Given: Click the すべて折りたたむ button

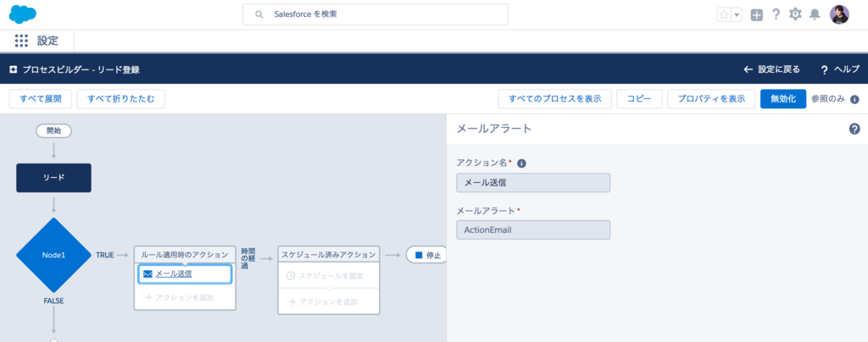Looking at the screenshot, I should pyautogui.click(x=120, y=99).
